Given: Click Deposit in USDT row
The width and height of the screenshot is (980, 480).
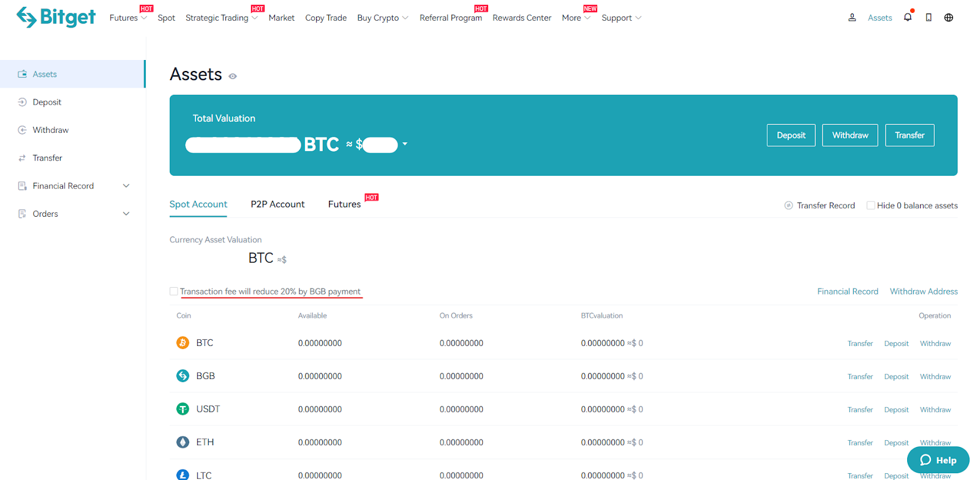Looking at the screenshot, I should (x=896, y=410).
